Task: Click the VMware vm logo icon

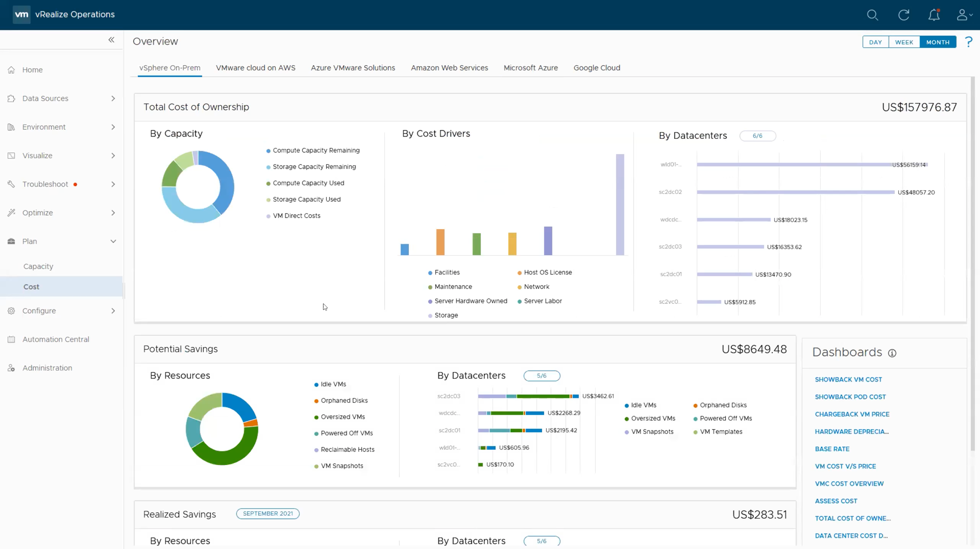Action: click(21, 15)
